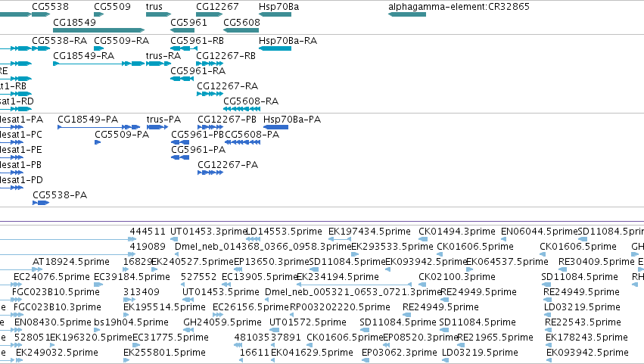
Task: Click the CG5509-RA transcript label
Action: click(x=122, y=41)
